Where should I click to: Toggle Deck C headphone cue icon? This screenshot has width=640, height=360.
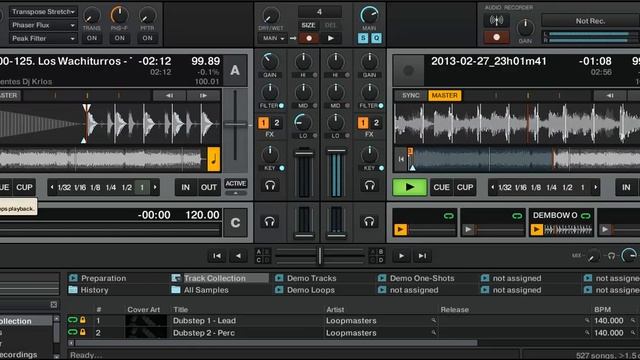coord(269,222)
